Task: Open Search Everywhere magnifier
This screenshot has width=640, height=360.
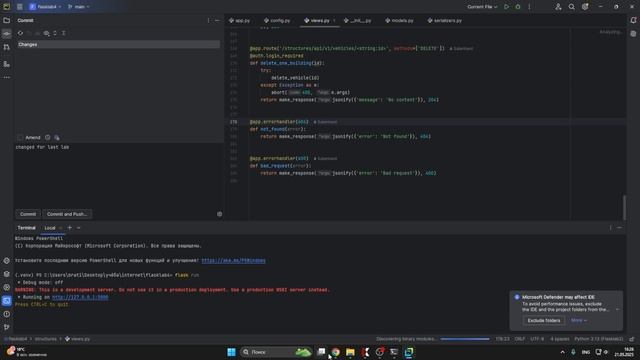Action: (571, 7)
